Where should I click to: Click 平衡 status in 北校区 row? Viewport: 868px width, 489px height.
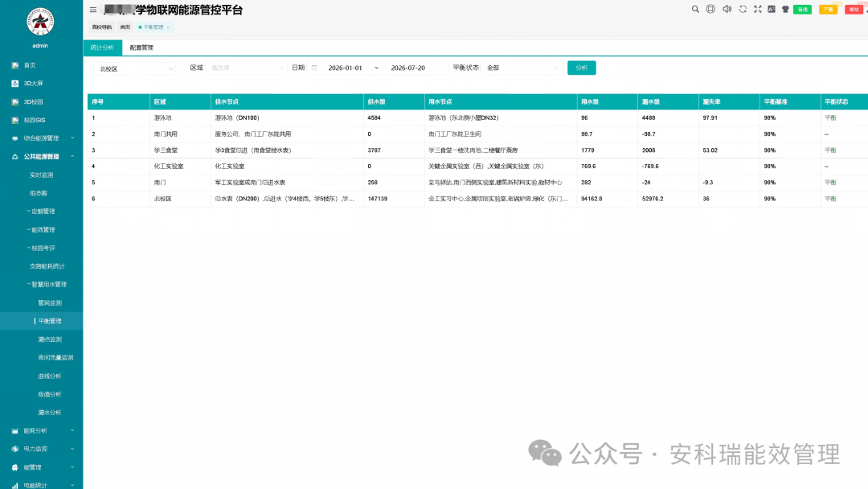click(830, 199)
